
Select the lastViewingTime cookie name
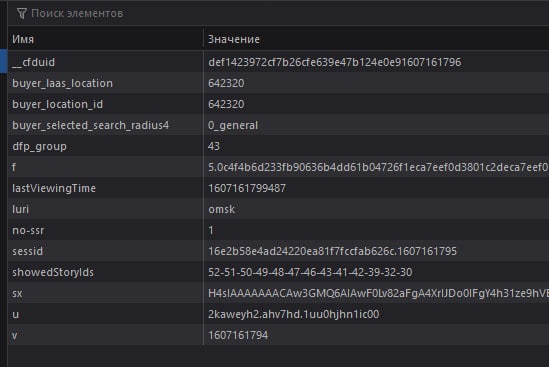tap(54, 188)
